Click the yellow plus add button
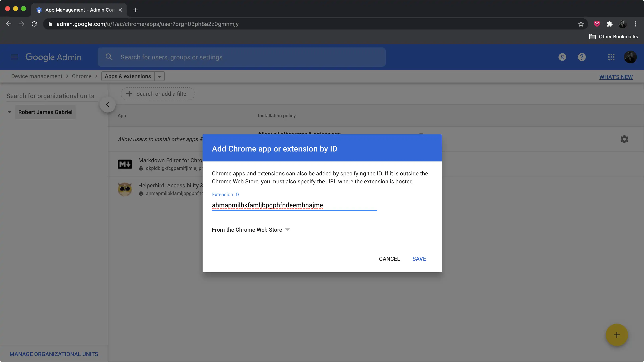Viewport: 644px width, 362px height. (616, 335)
